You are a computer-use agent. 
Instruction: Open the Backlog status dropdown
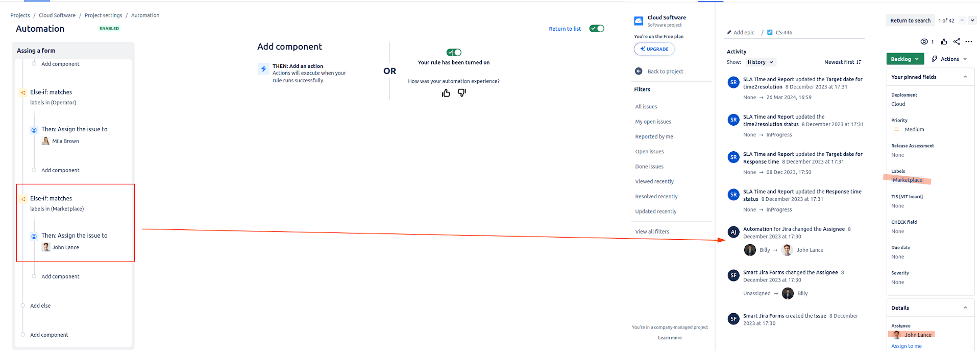pos(905,59)
